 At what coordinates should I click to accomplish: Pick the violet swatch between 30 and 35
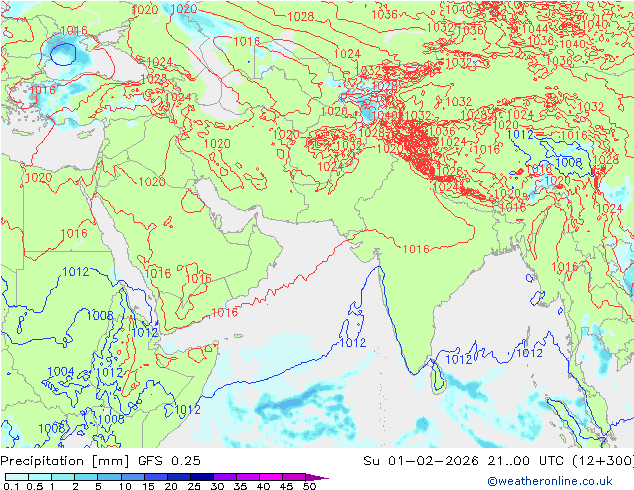pos(225,477)
